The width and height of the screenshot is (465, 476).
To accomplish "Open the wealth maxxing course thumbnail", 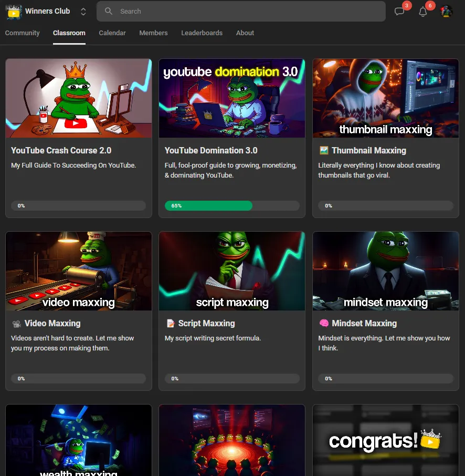I will pos(79,440).
